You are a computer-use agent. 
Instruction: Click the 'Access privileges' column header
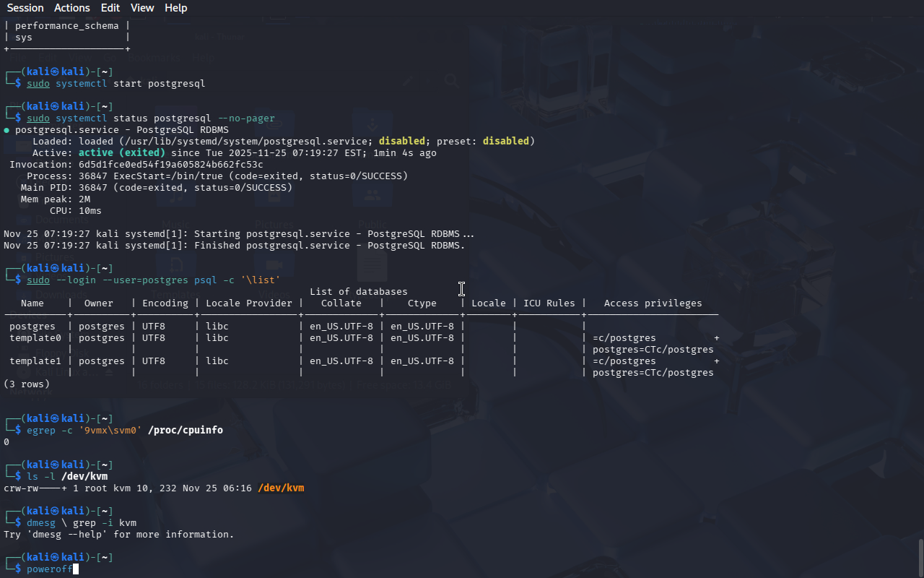point(653,303)
